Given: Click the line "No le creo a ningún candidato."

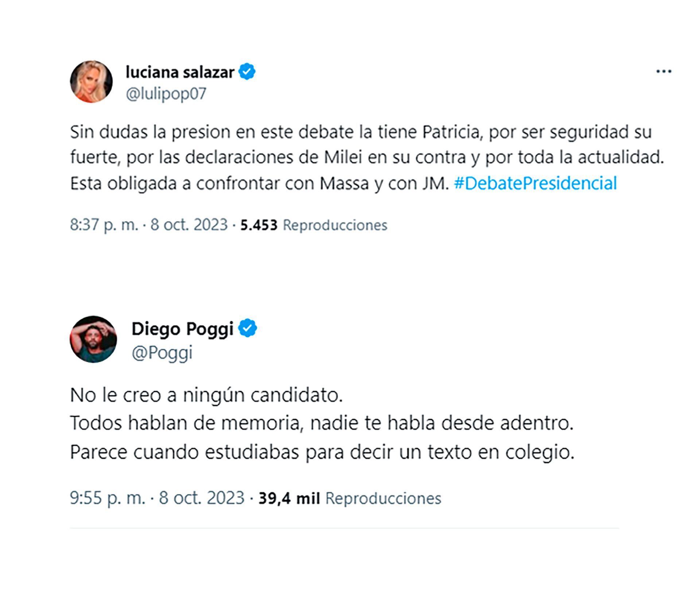Looking at the screenshot, I should click(x=206, y=395).
